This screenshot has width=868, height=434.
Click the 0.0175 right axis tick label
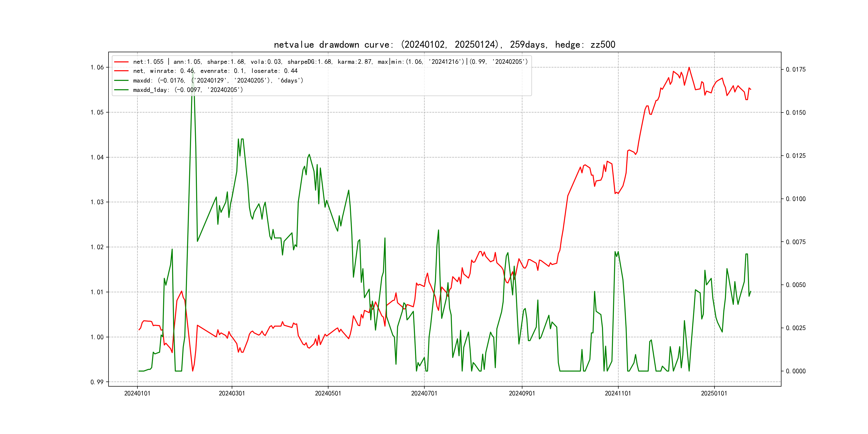[796, 69]
